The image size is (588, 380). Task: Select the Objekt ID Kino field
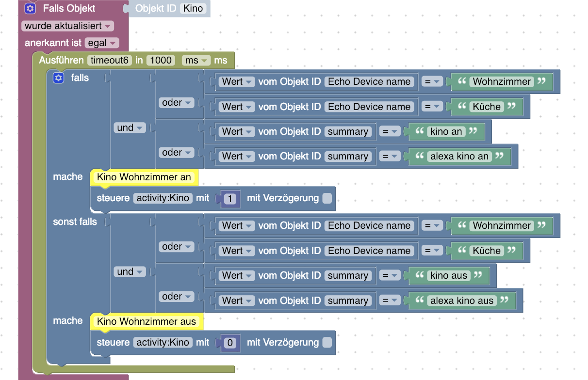(194, 8)
